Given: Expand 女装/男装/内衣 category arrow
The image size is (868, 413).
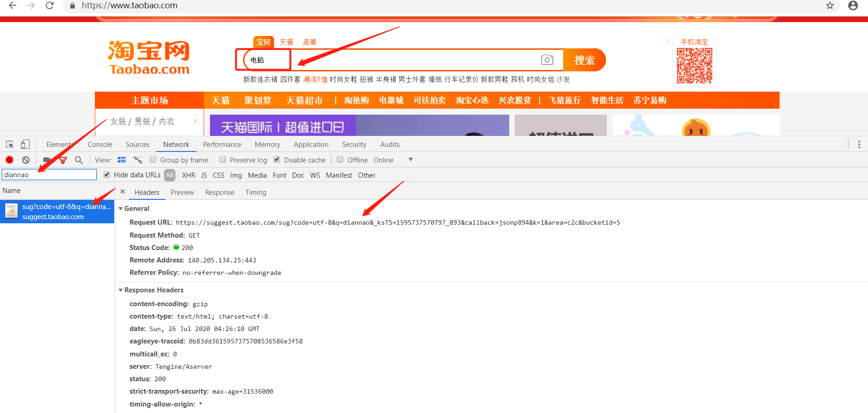Looking at the screenshot, I should [x=195, y=121].
